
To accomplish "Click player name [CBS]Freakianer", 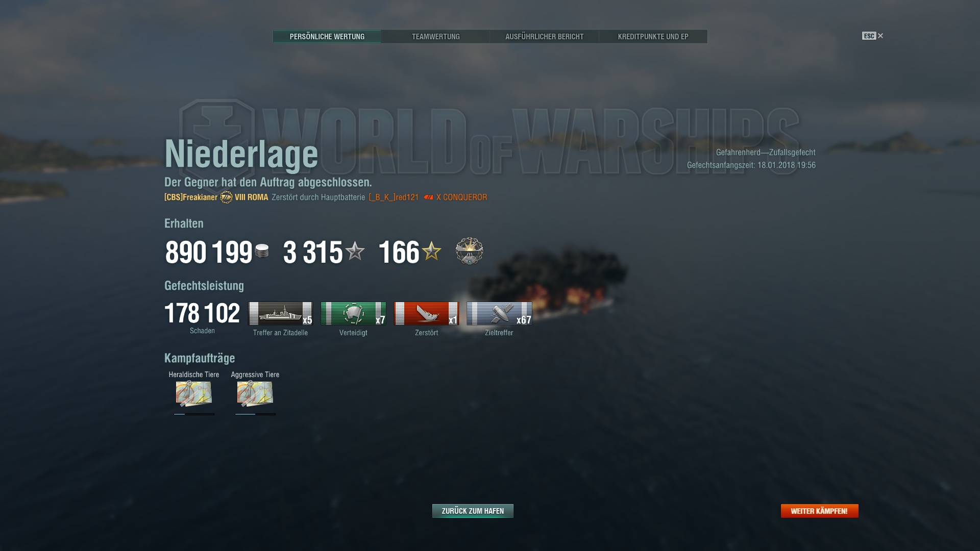I will pyautogui.click(x=191, y=197).
